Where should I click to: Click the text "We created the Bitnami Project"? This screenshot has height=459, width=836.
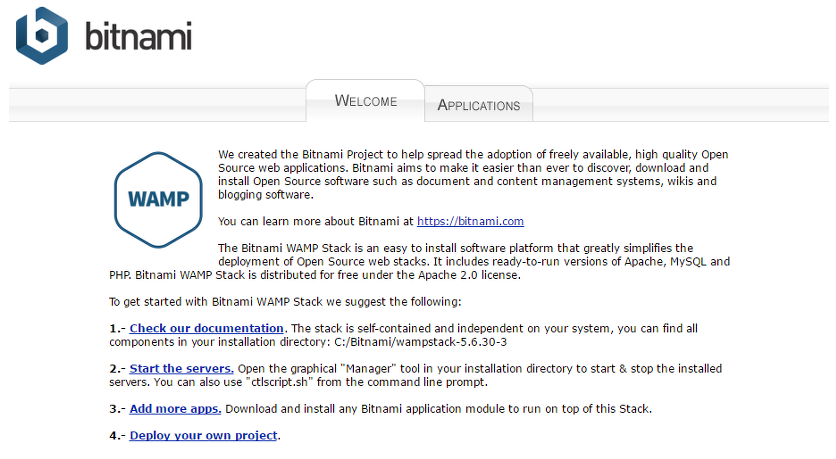click(301, 155)
